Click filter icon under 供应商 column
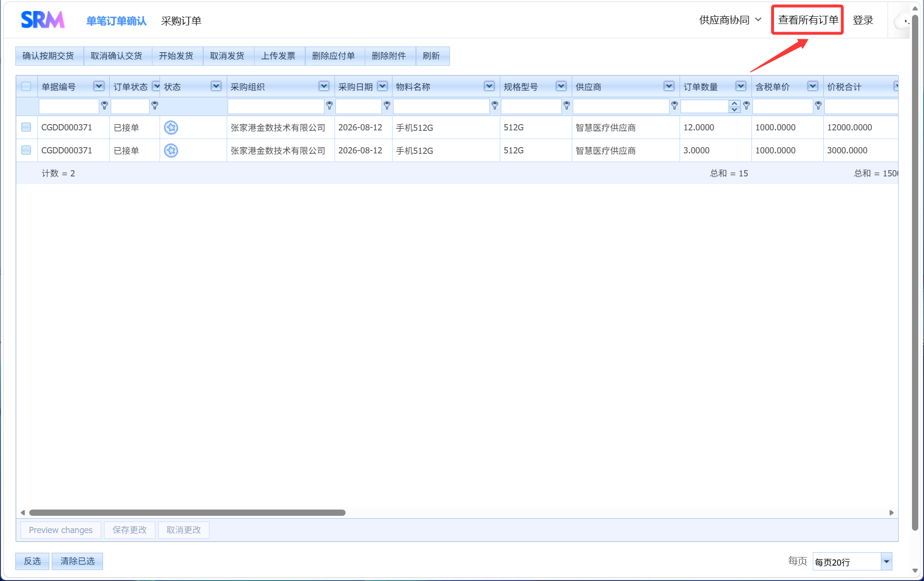The width and height of the screenshot is (924, 581). pos(674,105)
